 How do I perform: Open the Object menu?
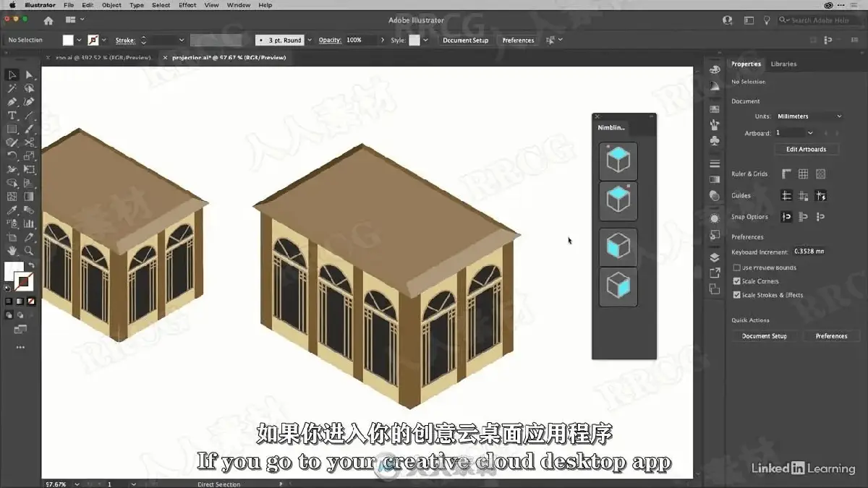click(x=111, y=5)
